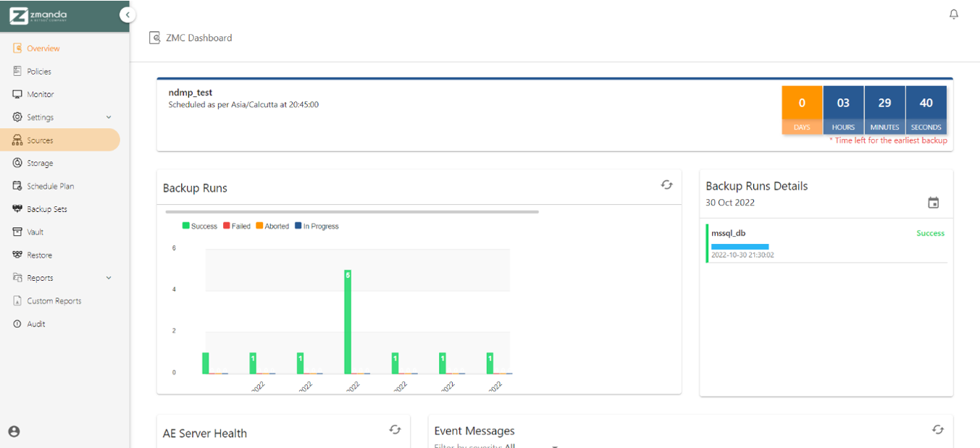This screenshot has width=980, height=448.
Task: Click the Event Messages heading
Action: click(474, 431)
